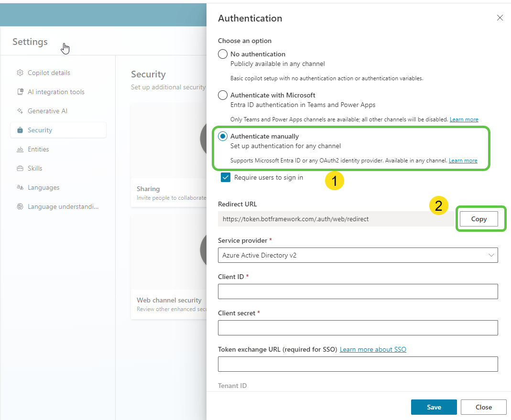Open the Entities sidebar icon

tap(20, 149)
